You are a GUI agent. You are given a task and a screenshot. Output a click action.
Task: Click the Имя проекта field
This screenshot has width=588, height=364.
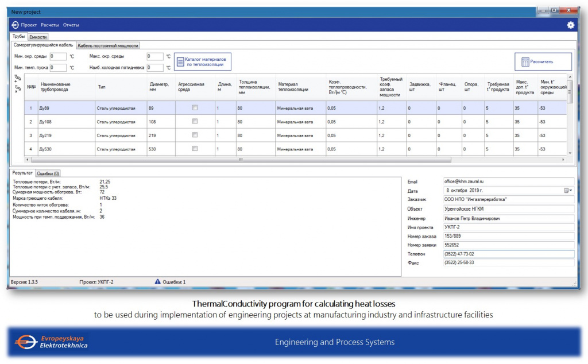coord(509,227)
